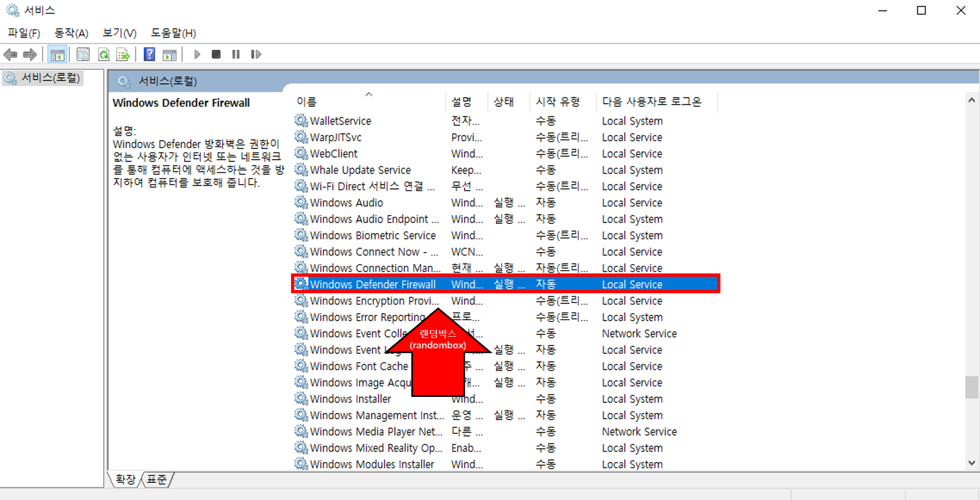Click the gear icon beside WarpJITSvc

[301, 137]
